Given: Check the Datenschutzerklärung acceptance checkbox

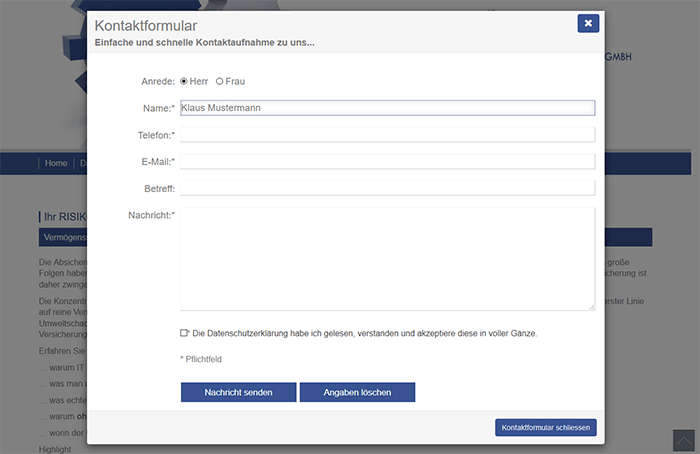Looking at the screenshot, I should pos(184,333).
